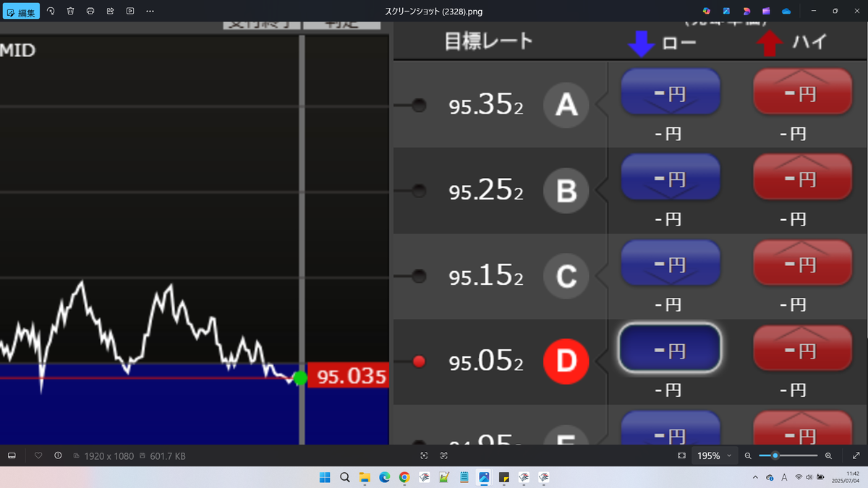Launch Clipchamp from the purple title bar icon
The height and width of the screenshot is (488, 868).
(766, 12)
